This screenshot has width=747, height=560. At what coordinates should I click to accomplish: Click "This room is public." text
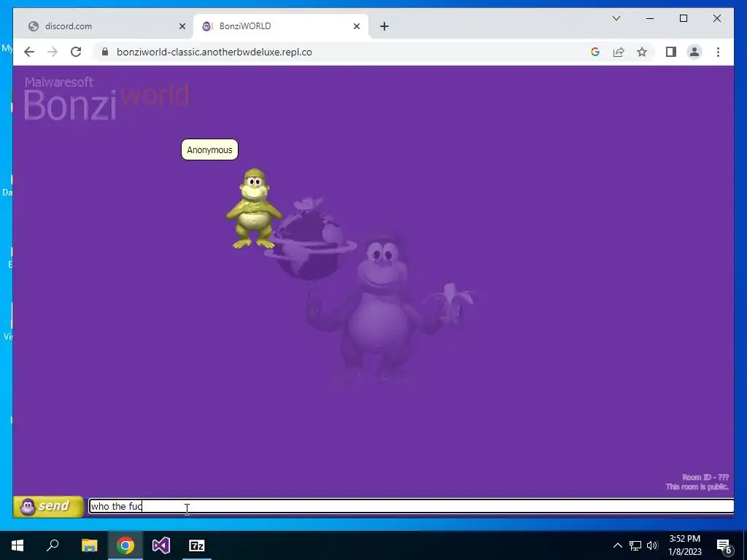(697, 486)
